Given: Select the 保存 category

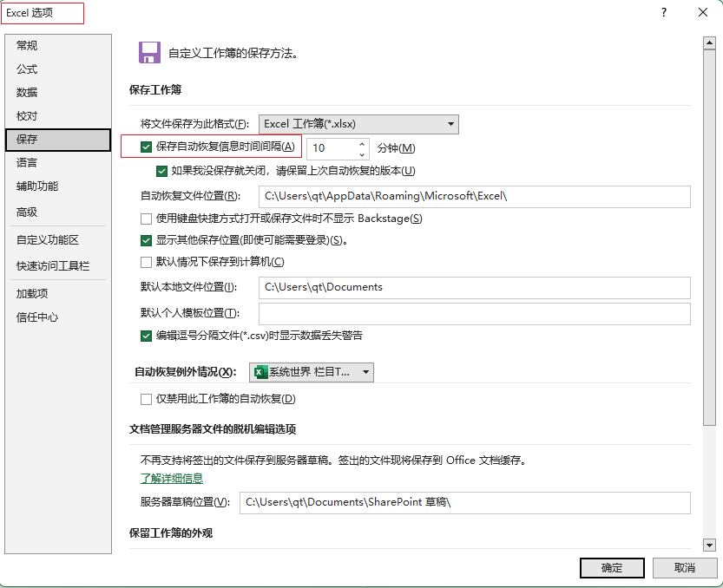Looking at the screenshot, I should point(58,140).
